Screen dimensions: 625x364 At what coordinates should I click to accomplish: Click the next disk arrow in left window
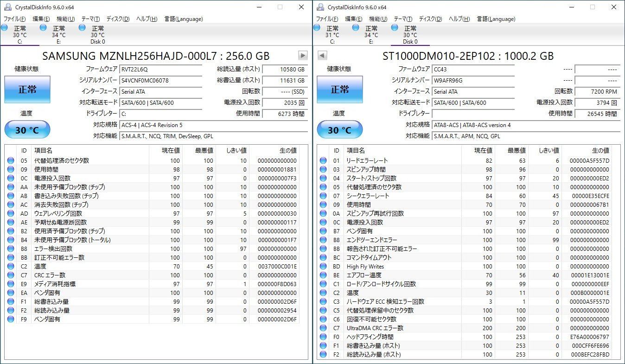coord(303,56)
